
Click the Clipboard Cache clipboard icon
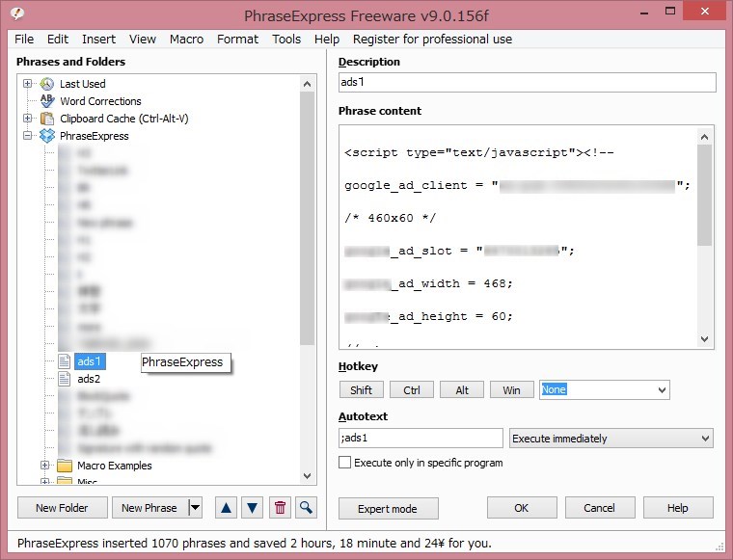(x=46, y=119)
